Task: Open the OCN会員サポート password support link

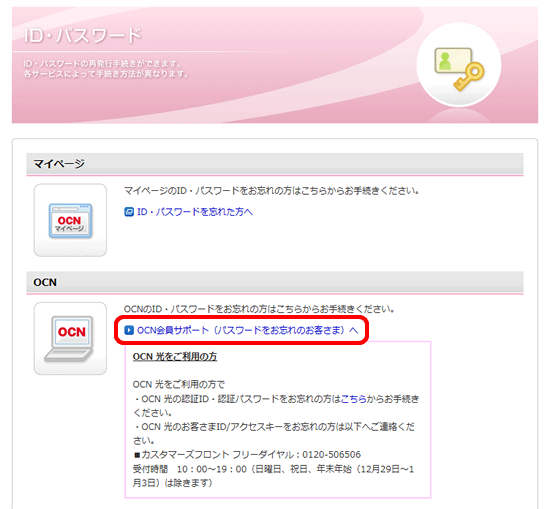Action: (x=247, y=330)
